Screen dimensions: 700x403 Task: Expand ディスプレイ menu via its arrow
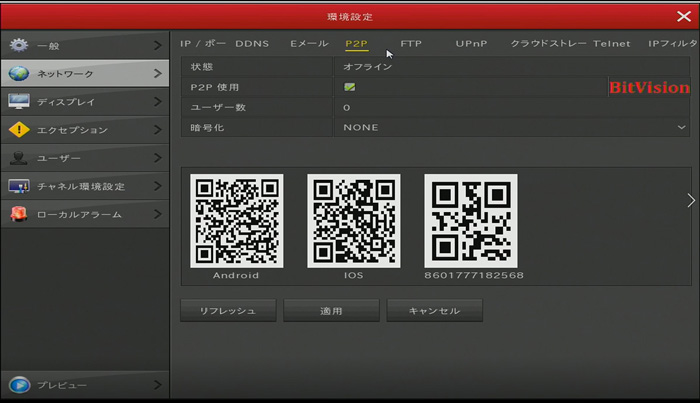(x=158, y=101)
